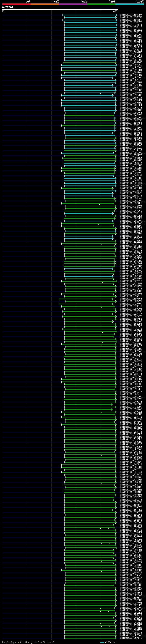Select hit label UniRef100_A2Z517
The height and width of the screenshot is (644, 146).
(131, 281)
